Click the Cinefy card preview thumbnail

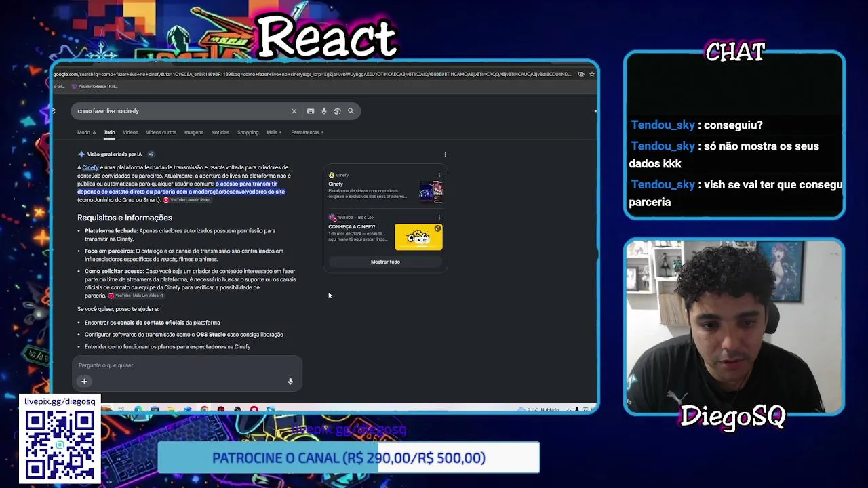point(431,192)
